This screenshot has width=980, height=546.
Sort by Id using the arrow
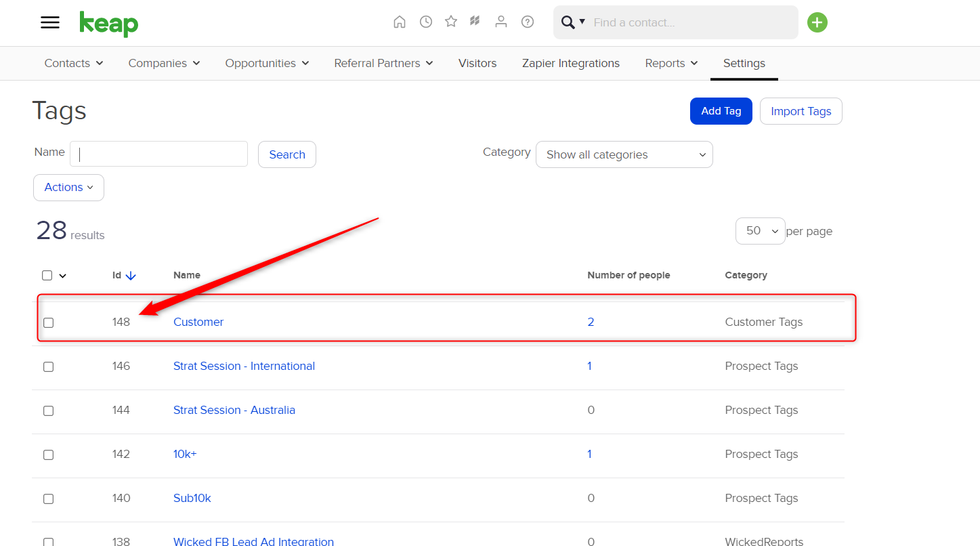pyautogui.click(x=131, y=276)
